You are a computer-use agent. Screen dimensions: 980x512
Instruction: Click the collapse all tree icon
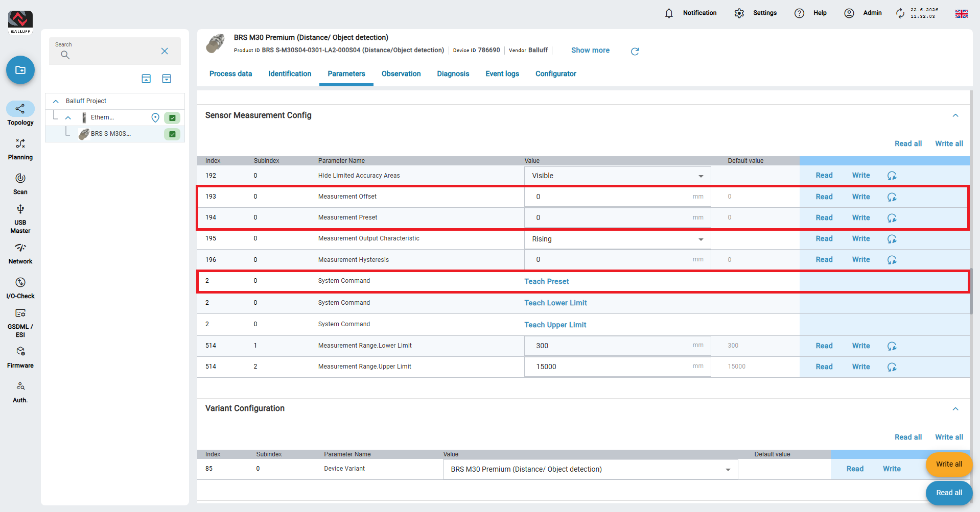(x=146, y=79)
